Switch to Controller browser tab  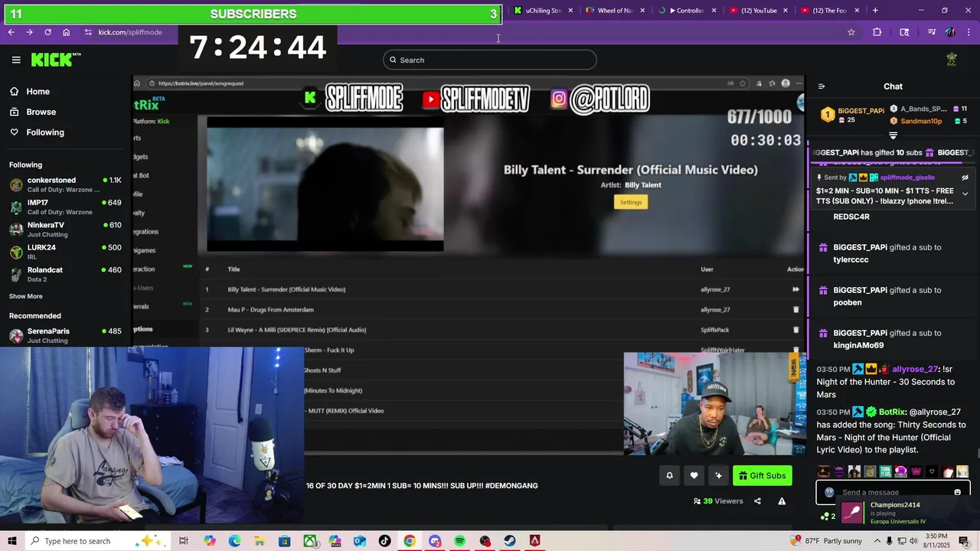[687, 11]
